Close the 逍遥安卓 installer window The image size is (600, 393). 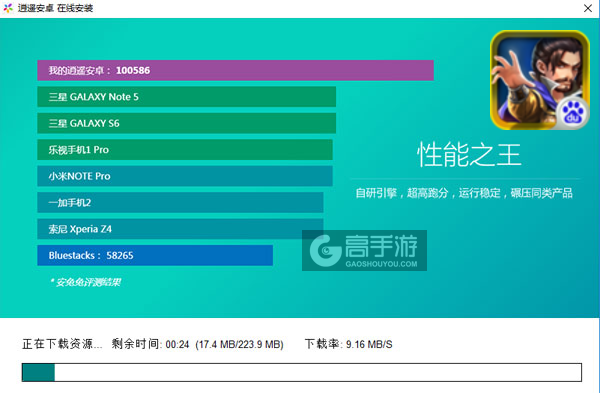[588, 8]
